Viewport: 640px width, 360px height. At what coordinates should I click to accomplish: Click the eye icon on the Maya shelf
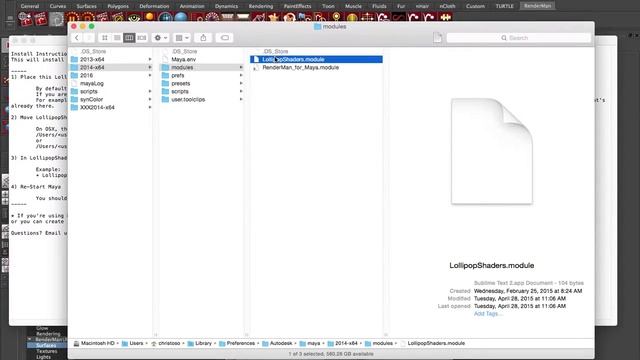pyautogui.click(x=134, y=18)
